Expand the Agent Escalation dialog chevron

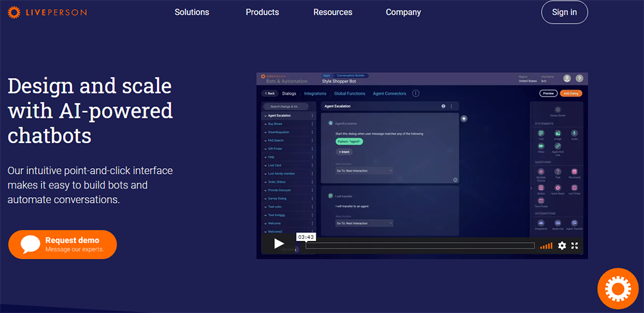[265, 115]
